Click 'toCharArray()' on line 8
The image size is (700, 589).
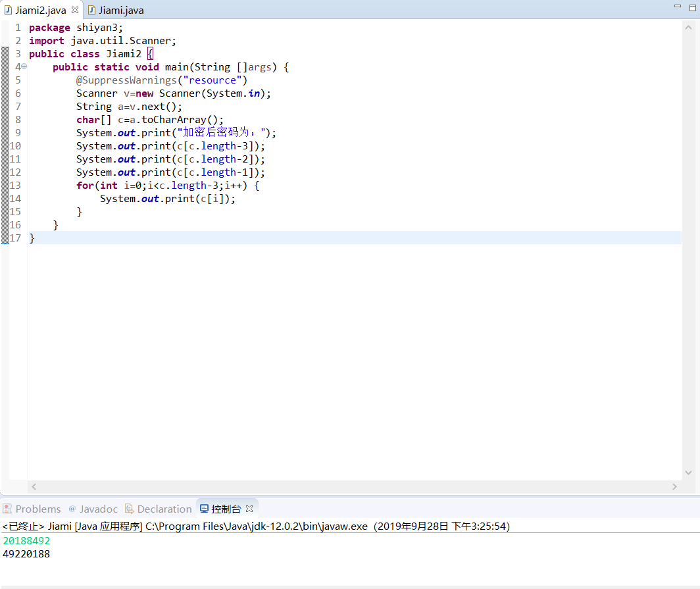(x=180, y=120)
